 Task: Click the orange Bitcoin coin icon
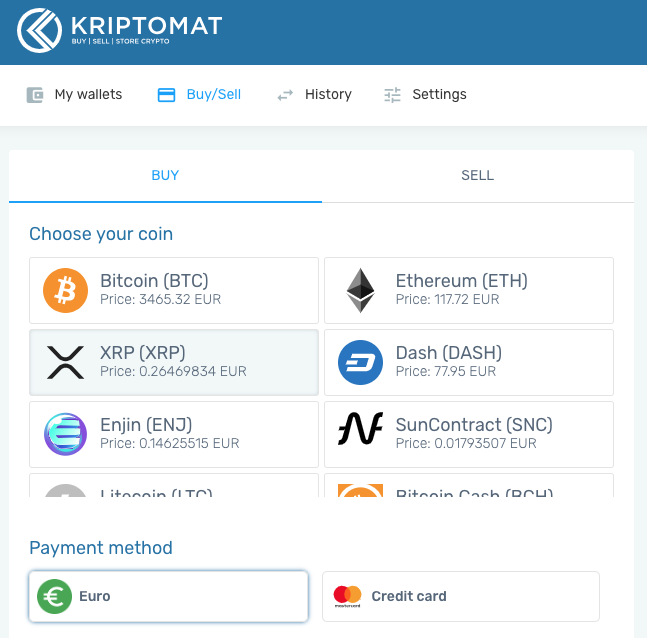tap(66, 291)
